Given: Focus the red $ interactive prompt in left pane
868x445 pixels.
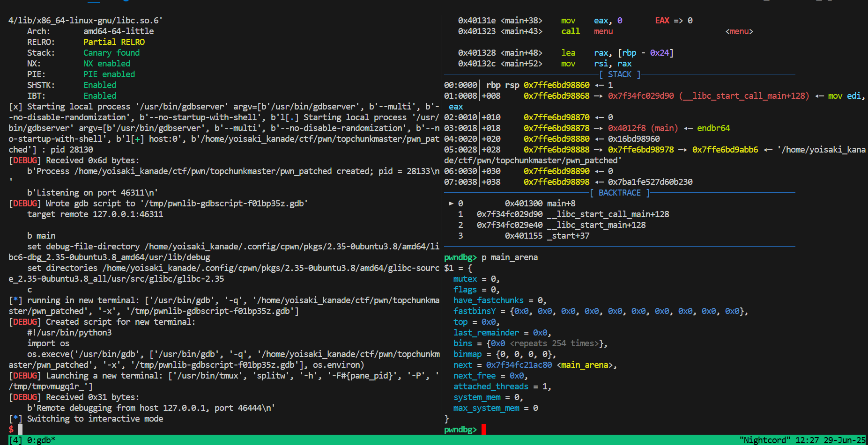Looking at the screenshot, I should pyautogui.click(x=11, y=429).
